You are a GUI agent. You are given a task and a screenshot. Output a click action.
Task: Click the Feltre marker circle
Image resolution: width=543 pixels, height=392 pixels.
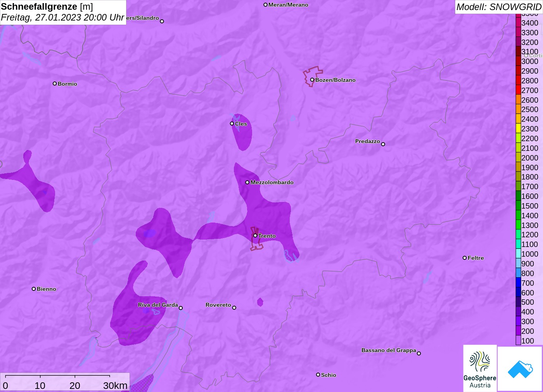pyautogui.click(x=465, y=258)
